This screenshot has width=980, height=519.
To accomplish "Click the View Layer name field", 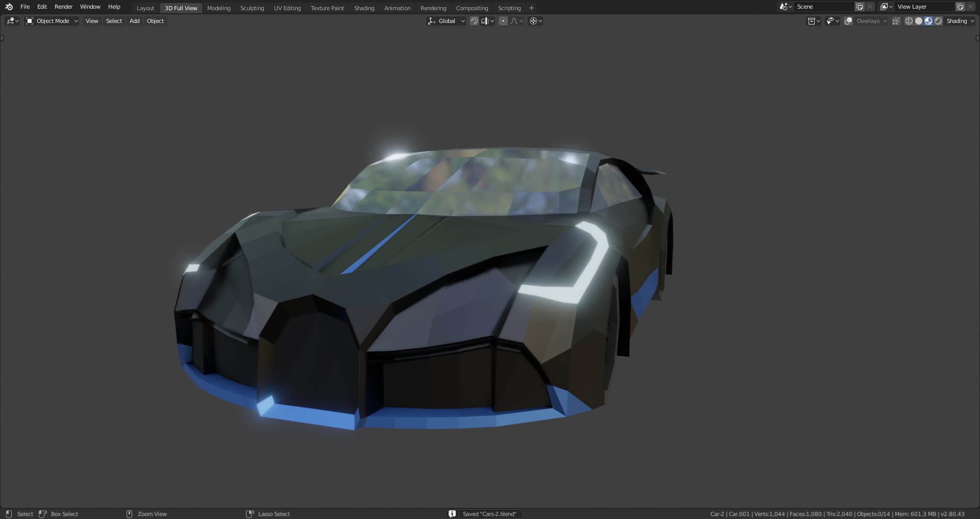I will point(924,7).
